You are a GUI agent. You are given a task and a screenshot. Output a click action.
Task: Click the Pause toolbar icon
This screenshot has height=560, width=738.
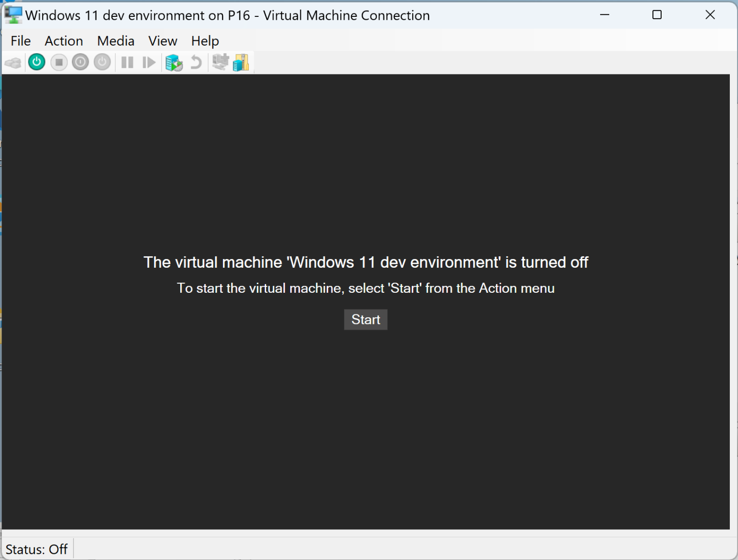[127, 62]
